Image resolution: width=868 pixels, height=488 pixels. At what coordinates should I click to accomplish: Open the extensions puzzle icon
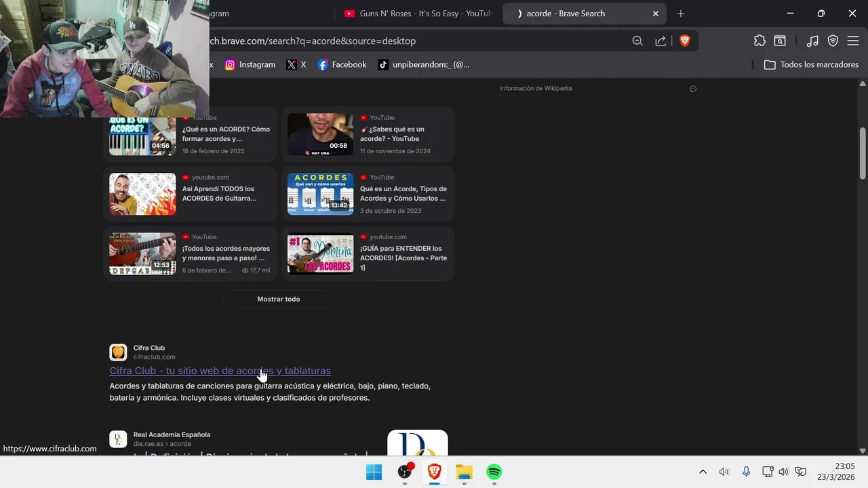[759, 41]
